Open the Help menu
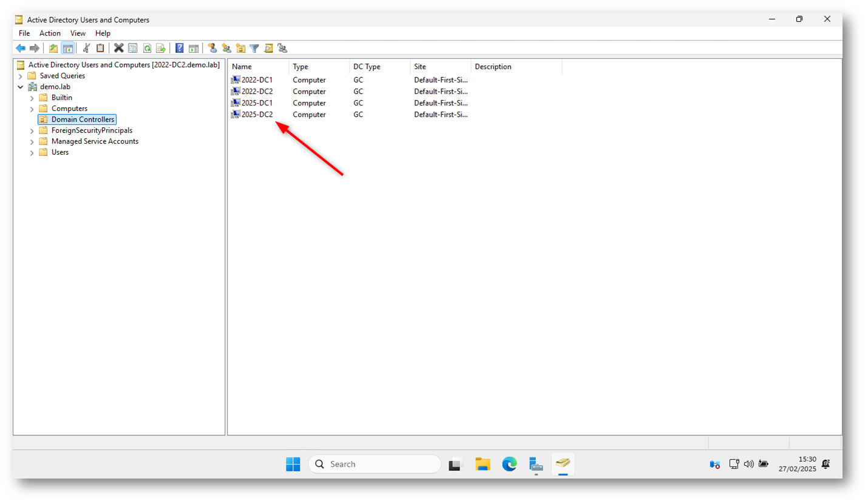 (103, 33)
